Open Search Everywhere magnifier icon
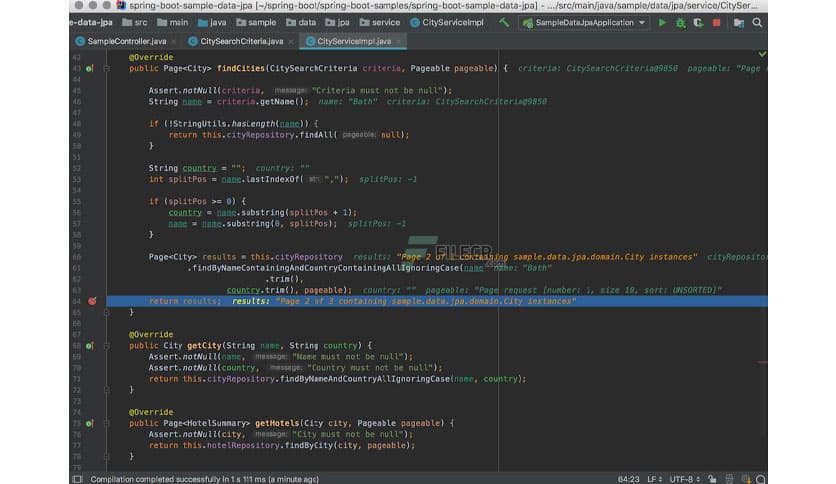The height and width of the screenshot is (484, 836). coord(757,23)
